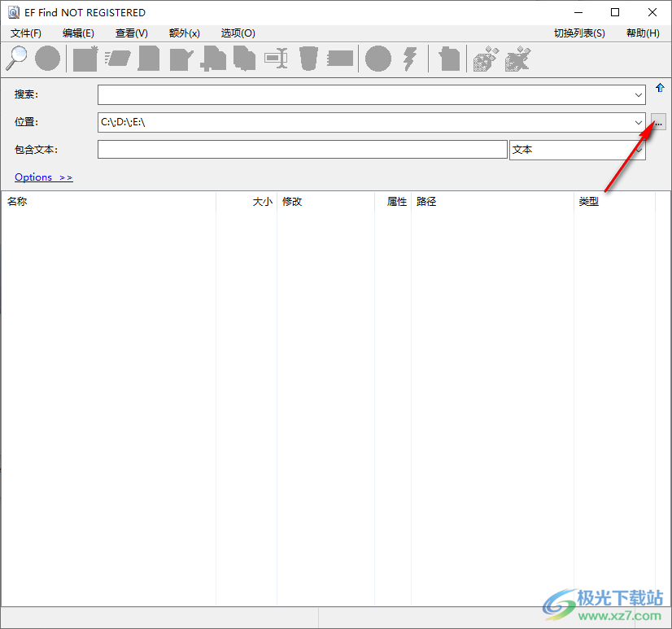Click the 位置 field showing C:\;D:\;E:\
Image resolution: width=672 pixels, height=629 pixels.
(x=372, y=123)
